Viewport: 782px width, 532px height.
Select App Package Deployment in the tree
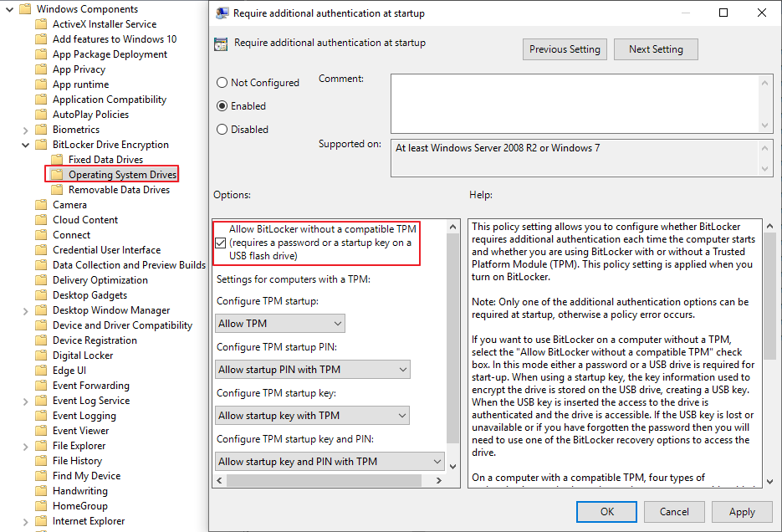(110, 54)
